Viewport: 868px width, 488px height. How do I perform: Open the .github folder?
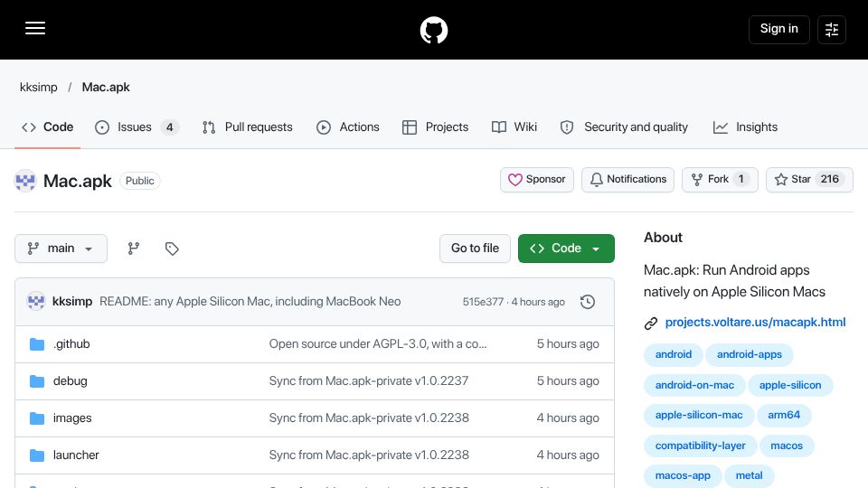71,344
